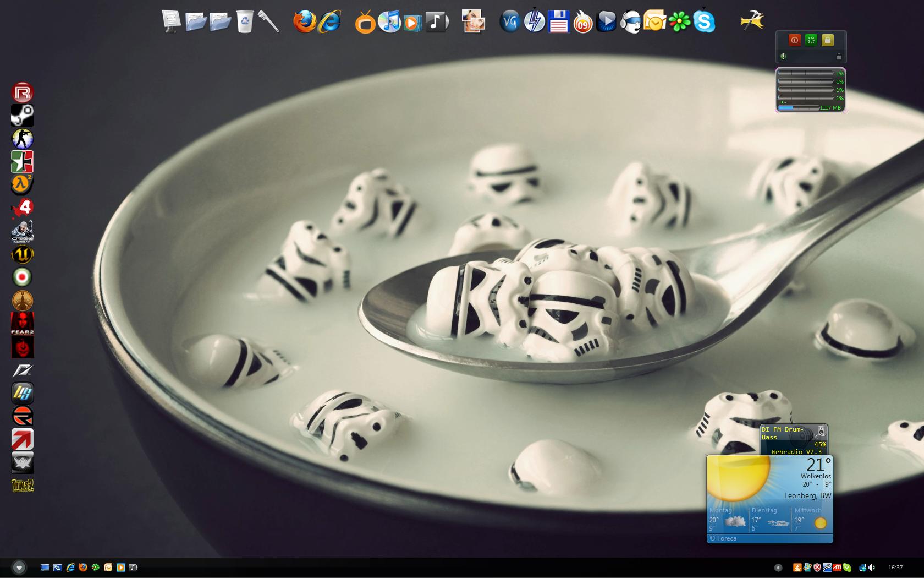Launch the VG app from the dock
924x578 pixels.
510,22
